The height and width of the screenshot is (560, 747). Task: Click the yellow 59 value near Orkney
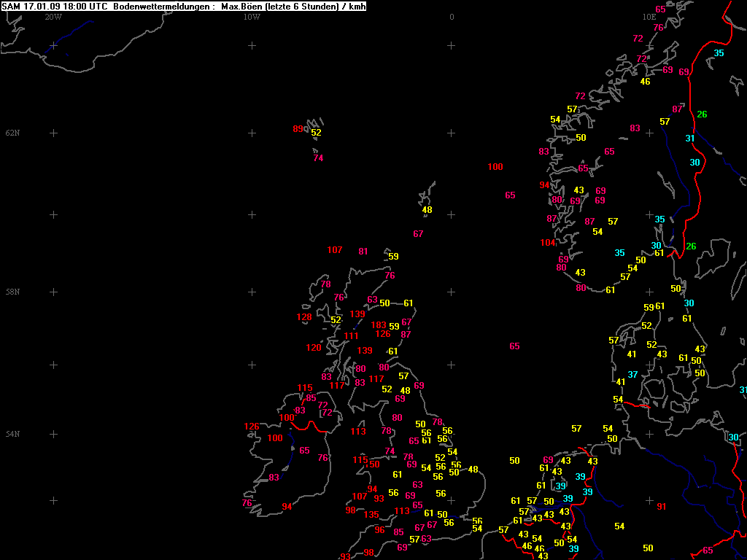click(393, 256)
